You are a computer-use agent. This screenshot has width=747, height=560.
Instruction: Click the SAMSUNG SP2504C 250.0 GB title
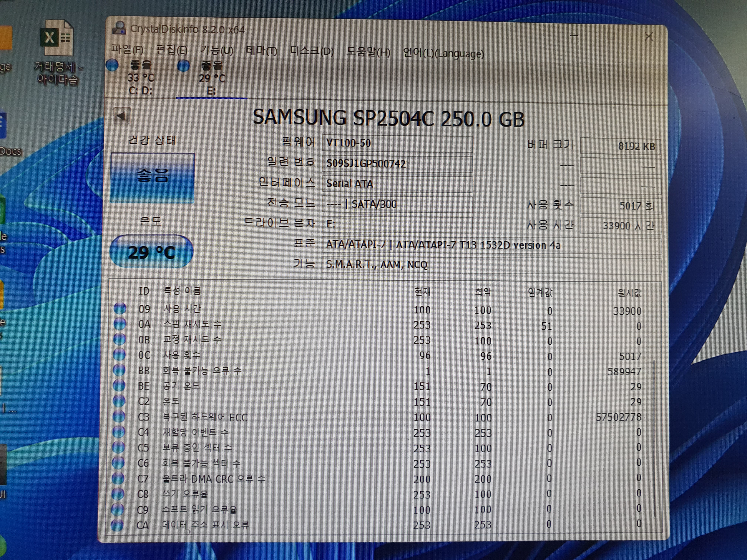point(388,119)
